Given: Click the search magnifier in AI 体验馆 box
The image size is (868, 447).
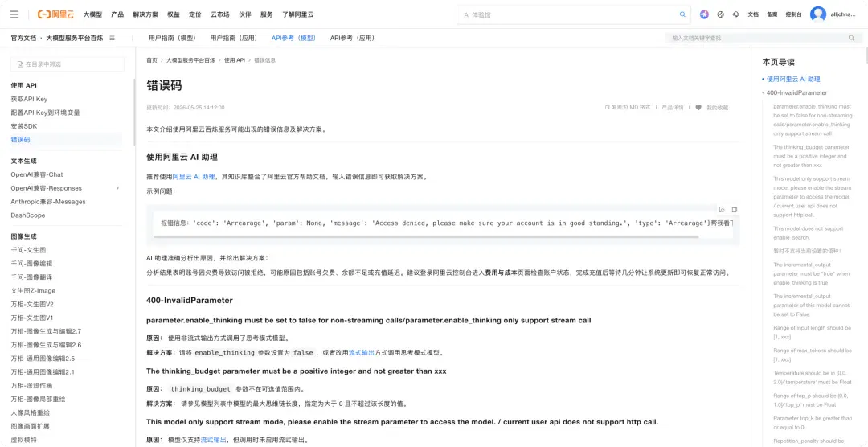Looking at the screenshot, I should pos(682,15).
